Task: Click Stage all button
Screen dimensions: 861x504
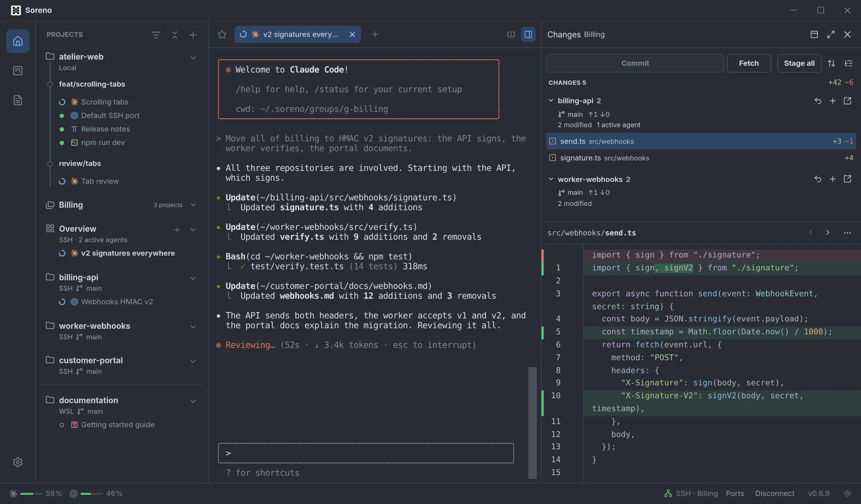Action: point(799,63)
